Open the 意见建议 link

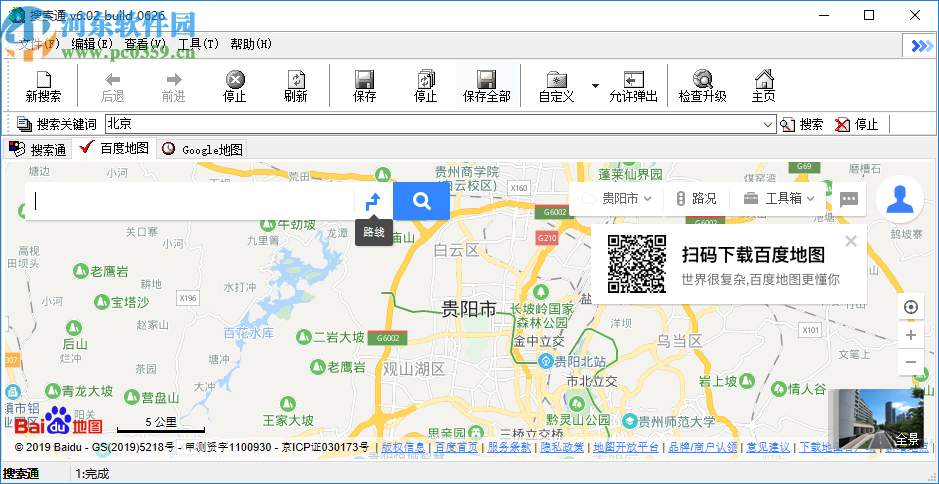tap(768, 447)
